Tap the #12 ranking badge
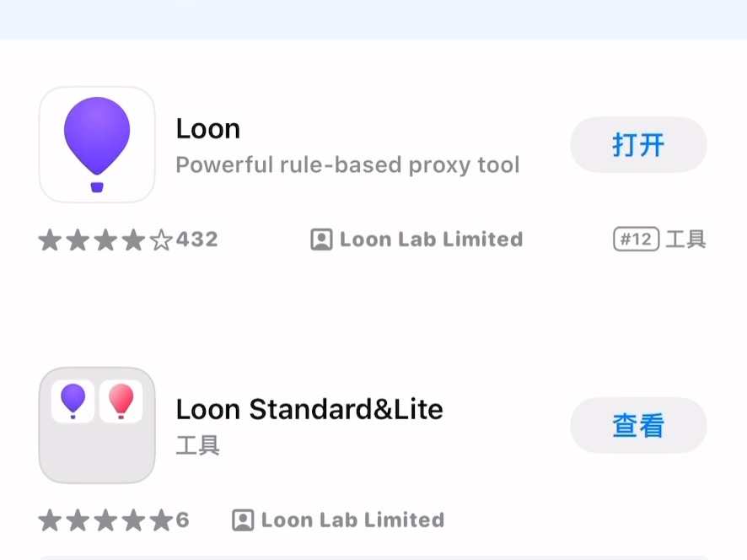Image resolution: width=747 pixels, height=560 pixels. point(636,239)
